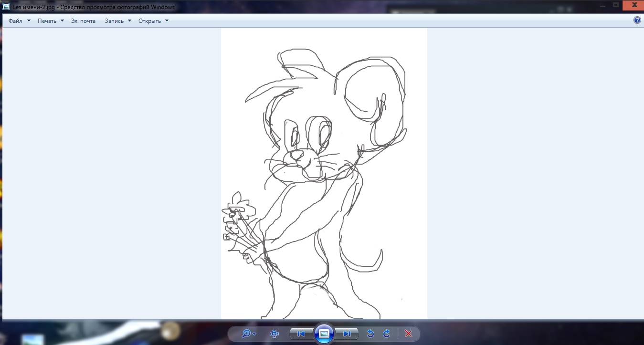Delete the photo with red X

[x=408, y=334]
